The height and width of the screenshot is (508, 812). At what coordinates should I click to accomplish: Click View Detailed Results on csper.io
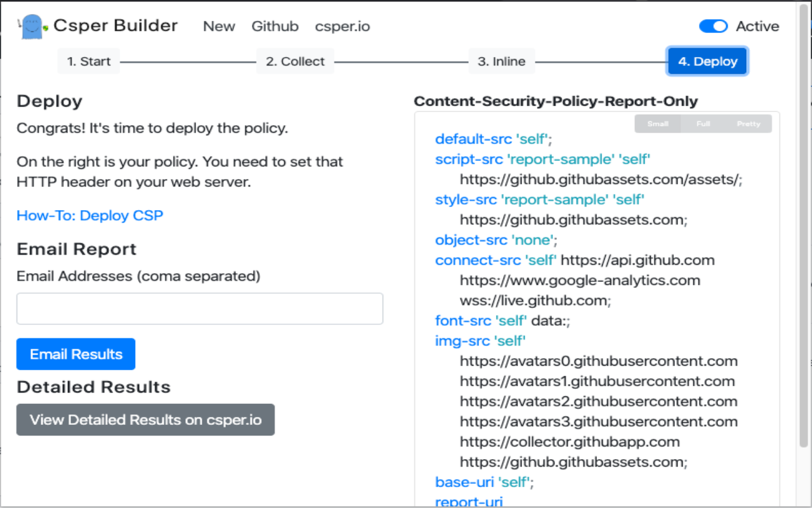click(x=145, y=420)
